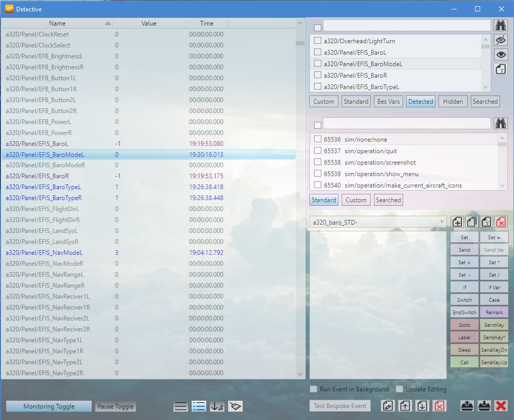The image size is (514, 420).
Task: Click the add new event plus icon
Action: 457,222
